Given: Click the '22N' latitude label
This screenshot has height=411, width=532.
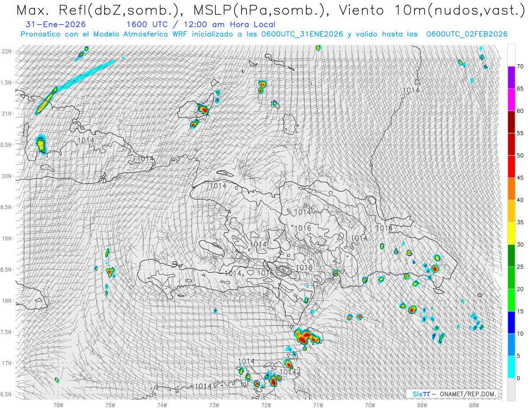Looking at the screenshot, I should click(6, 51).
